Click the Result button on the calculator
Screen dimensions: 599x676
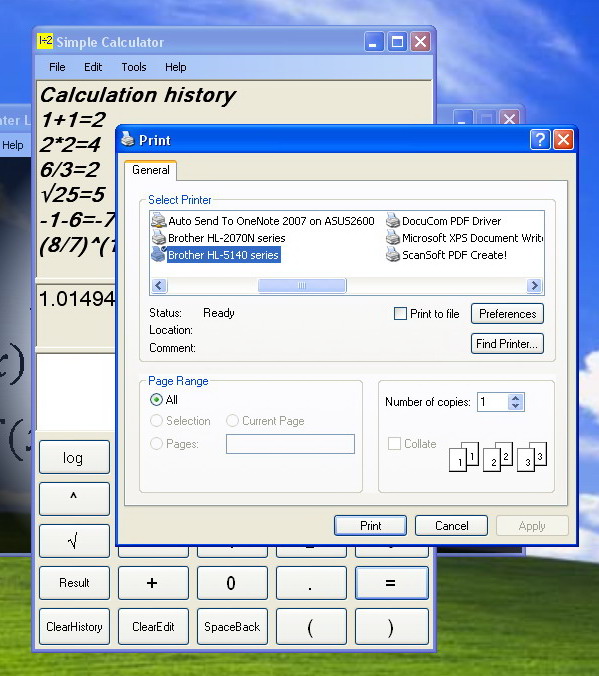[74, 583]
